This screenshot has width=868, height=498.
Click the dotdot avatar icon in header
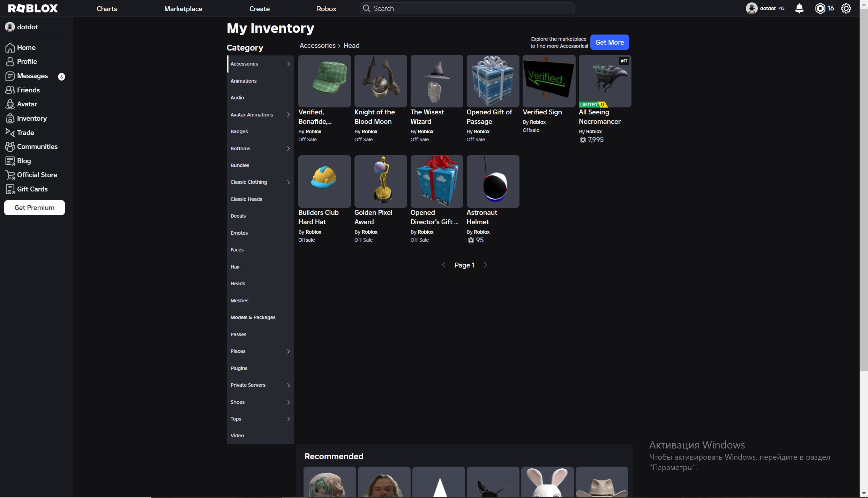point(751,8)
